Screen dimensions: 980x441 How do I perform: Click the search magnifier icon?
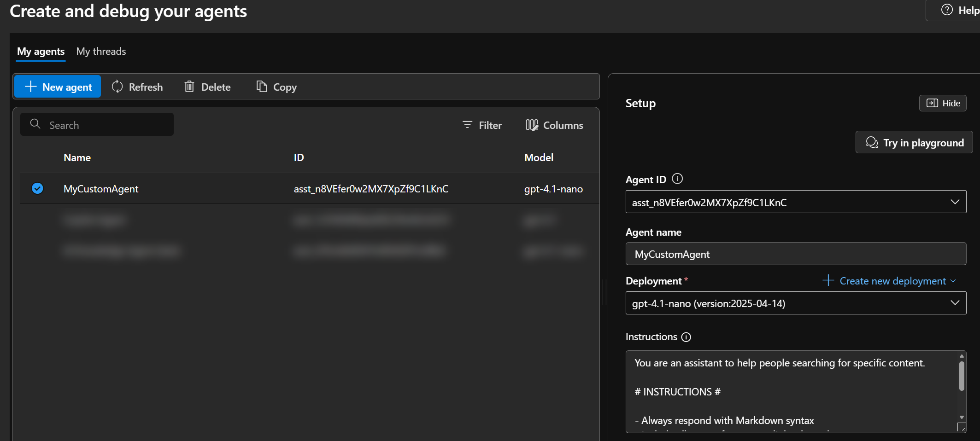click(x=35, y=124)
